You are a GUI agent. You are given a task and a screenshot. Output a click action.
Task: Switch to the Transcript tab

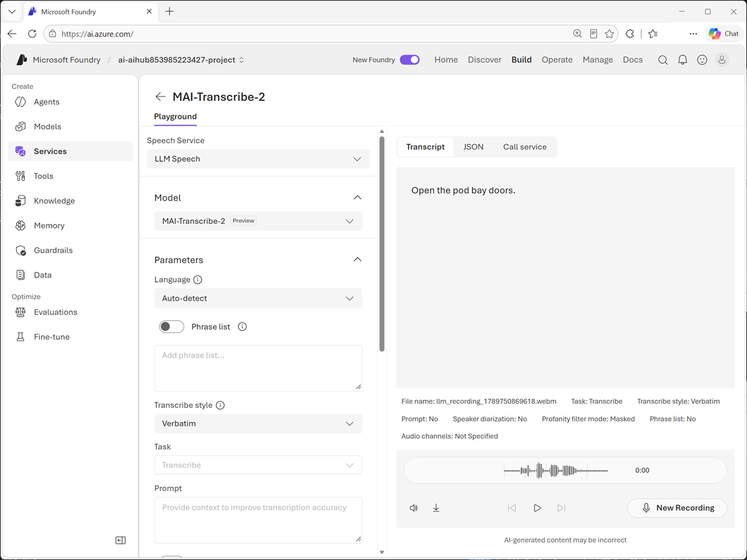[425, 147]
